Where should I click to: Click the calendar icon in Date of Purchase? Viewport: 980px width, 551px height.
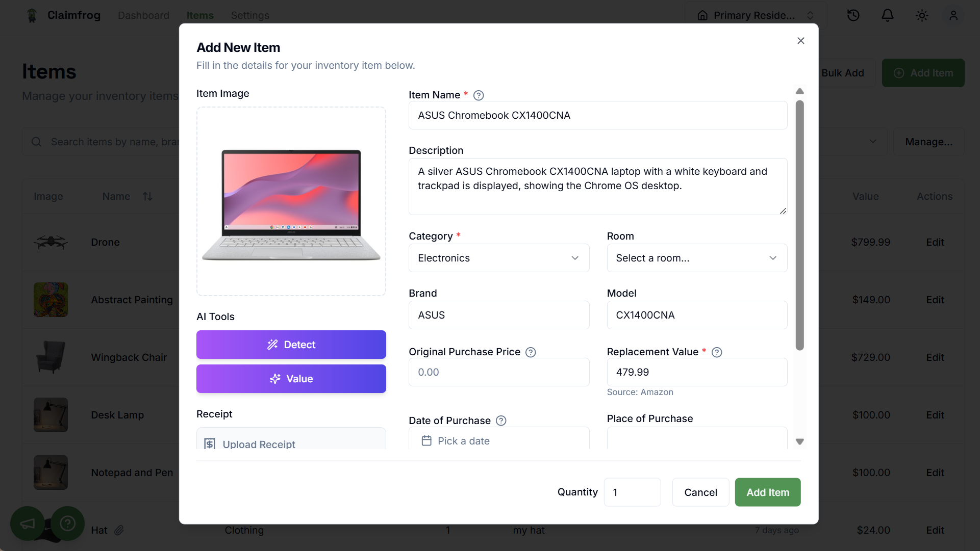(x=427, y=441)
